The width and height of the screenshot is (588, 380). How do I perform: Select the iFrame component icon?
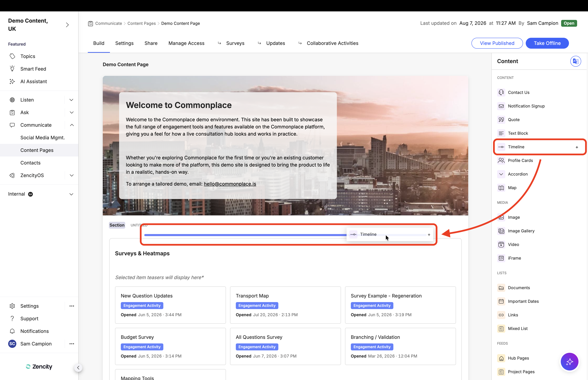click(501, 258)
